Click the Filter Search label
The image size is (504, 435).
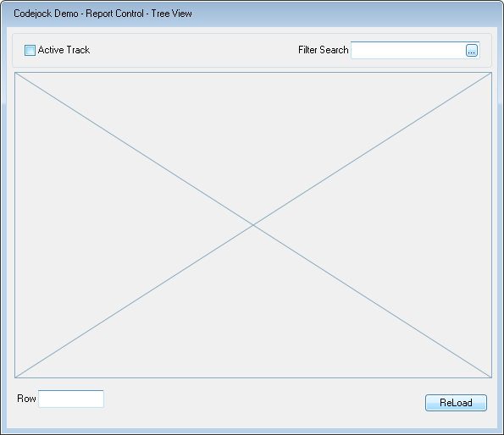pos(323,50)
